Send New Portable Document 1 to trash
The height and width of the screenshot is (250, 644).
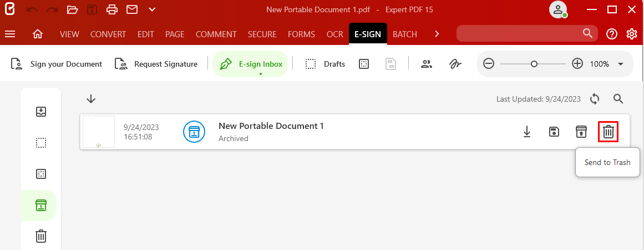[x=608, y=132]
